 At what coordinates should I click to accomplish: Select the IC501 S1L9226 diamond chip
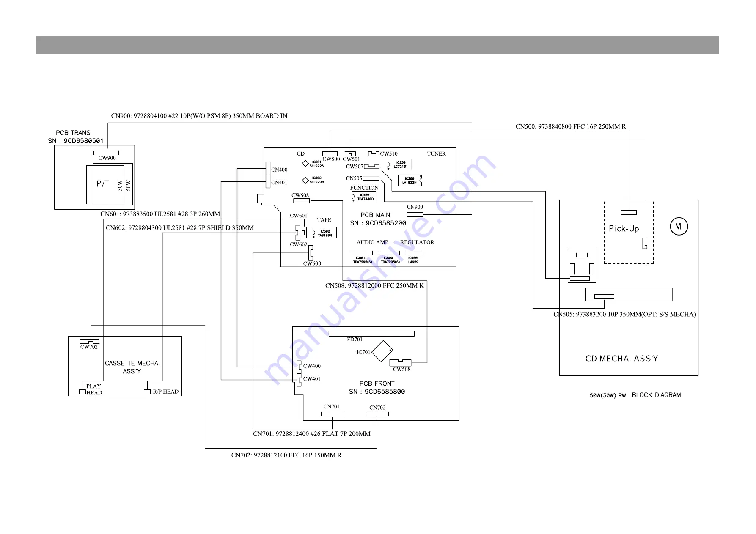(x=305, y=164)
